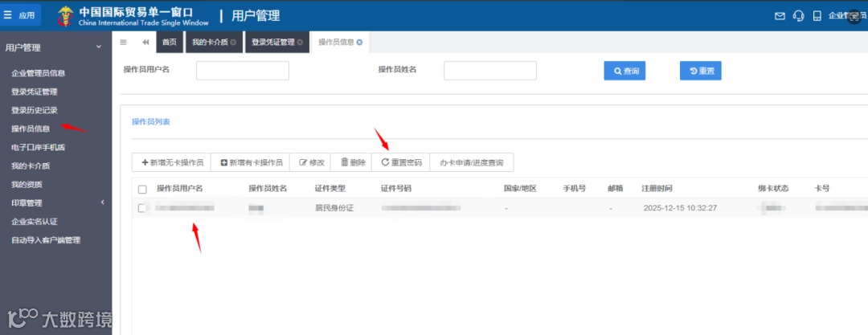Open 登录历史记录 in sidebar
This screenshot has width=868, height=335.
point(35,110)
